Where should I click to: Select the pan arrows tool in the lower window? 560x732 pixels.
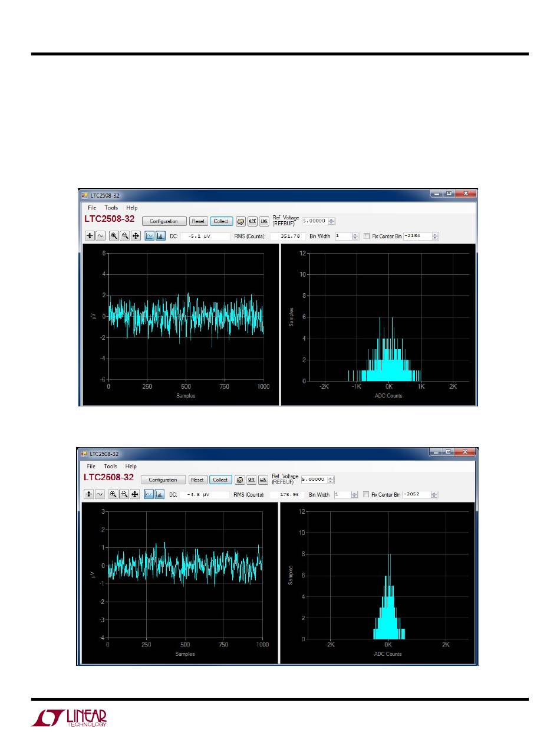click(135, 494)
